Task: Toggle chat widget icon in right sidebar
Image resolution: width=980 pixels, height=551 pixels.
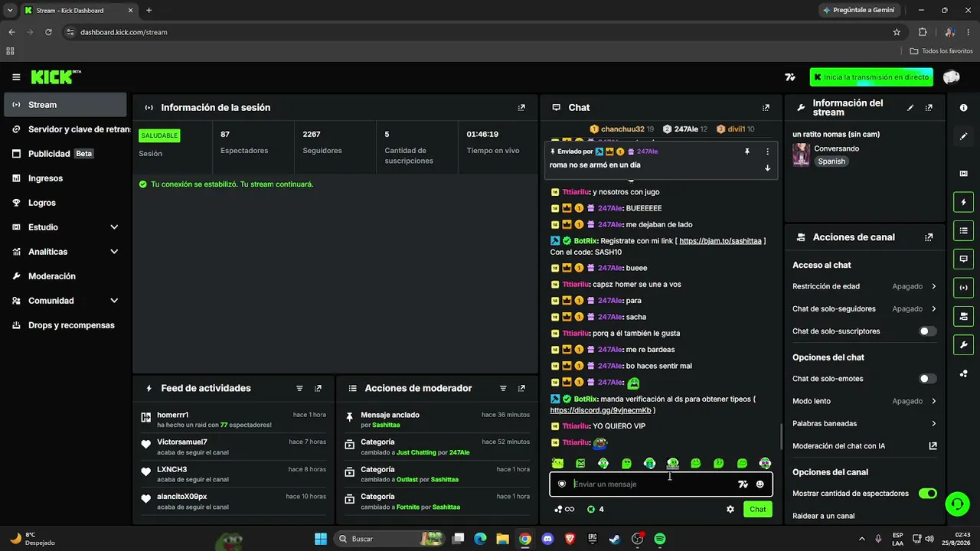Action: click(x=963, y=259)
